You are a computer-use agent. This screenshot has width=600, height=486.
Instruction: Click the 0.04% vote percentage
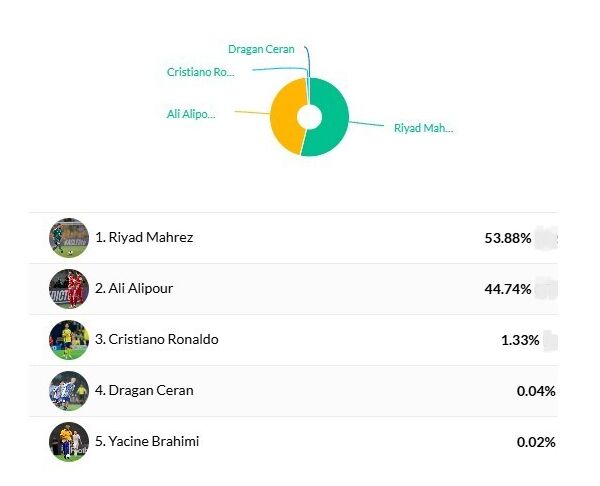536,391
